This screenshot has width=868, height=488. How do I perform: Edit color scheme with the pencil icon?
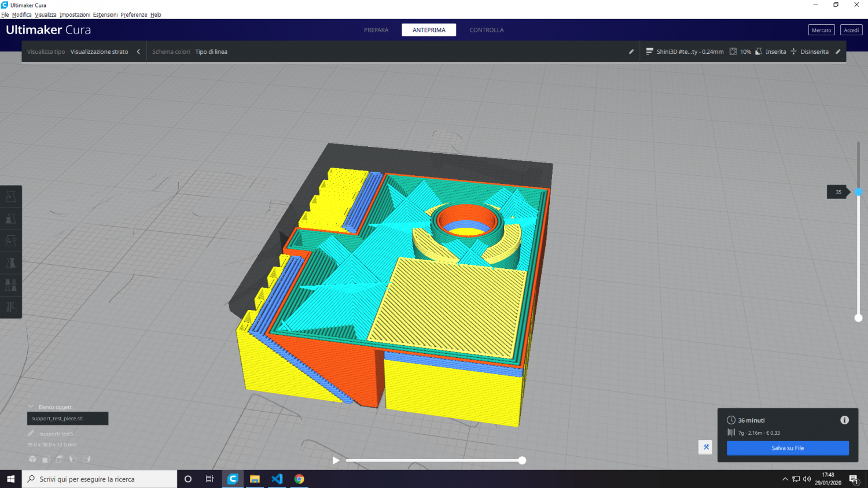pyautogui.click(x=631, y=51)
